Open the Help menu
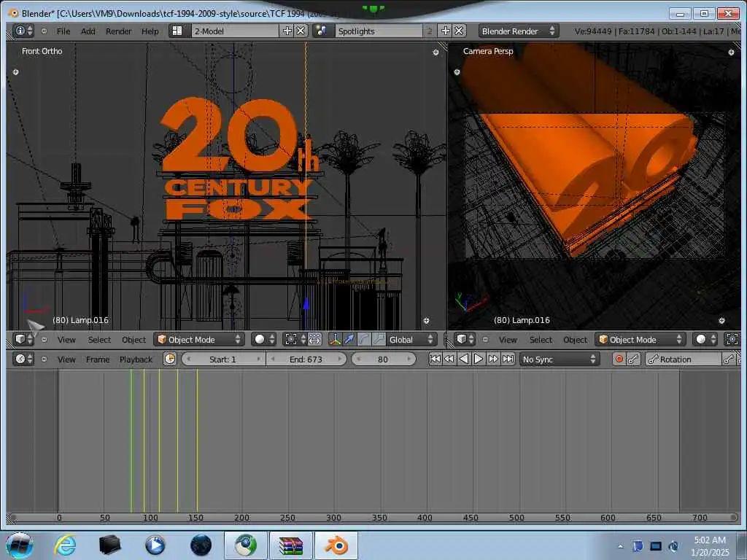Viewport: 747px width, 560px height. coord(150,31)
